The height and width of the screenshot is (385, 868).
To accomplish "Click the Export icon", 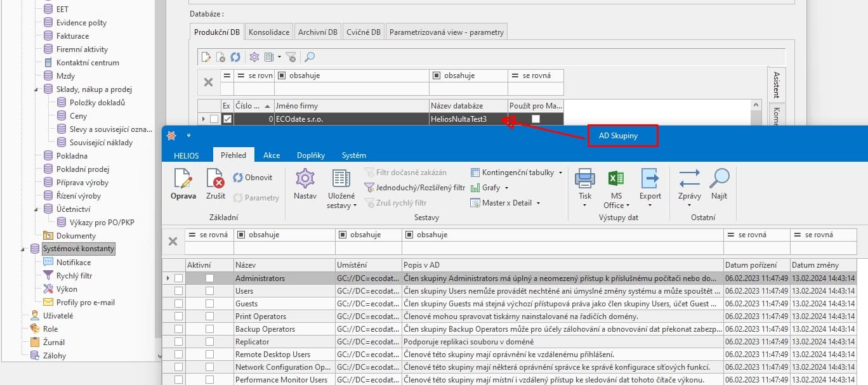I will (x=650, y=179).
